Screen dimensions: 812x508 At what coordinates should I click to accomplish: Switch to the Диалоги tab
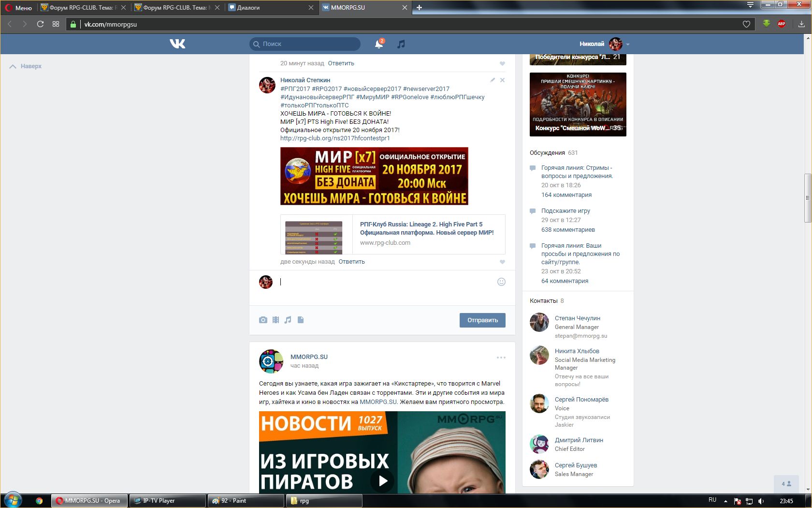[271, 7]
